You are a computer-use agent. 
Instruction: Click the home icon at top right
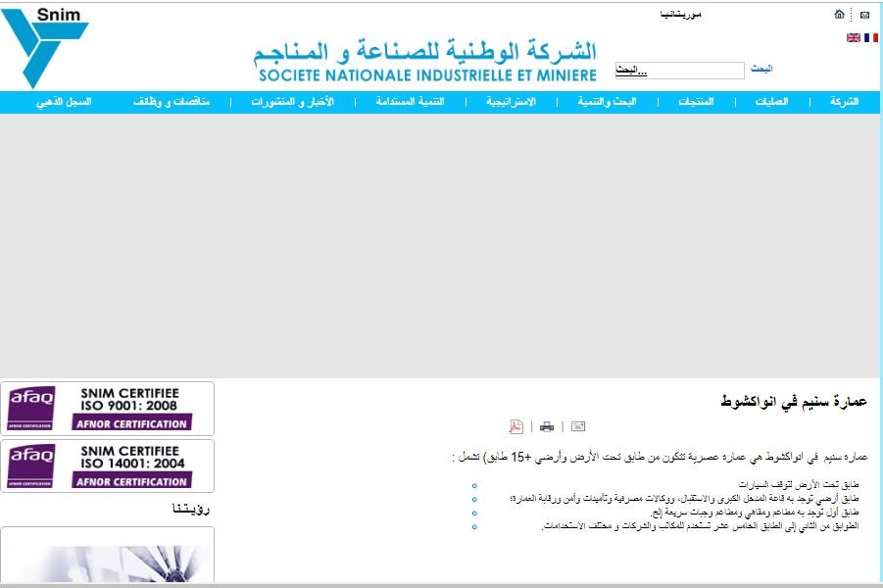pyautogui.click(x=839, y=15)
